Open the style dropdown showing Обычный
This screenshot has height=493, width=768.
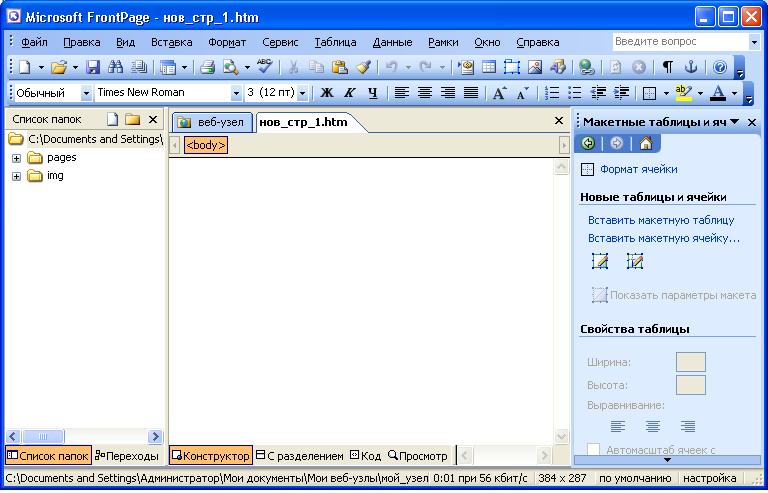pyautogui.click(x=86, y=93)
